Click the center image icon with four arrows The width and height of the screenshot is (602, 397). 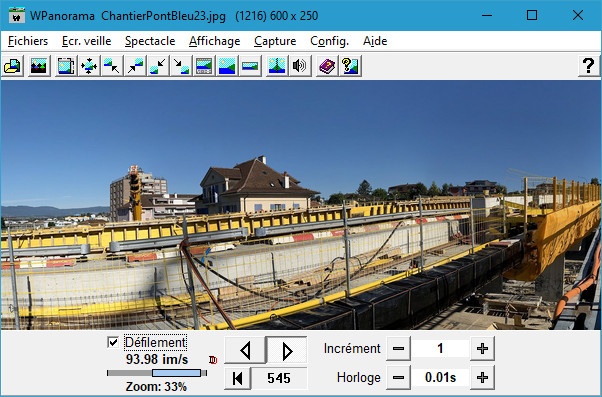tap(89, 66)
